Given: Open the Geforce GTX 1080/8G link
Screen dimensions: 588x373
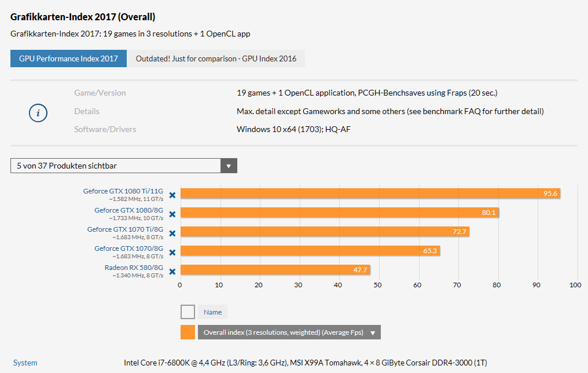Looking at the screenshot, I should pos(128,210).
